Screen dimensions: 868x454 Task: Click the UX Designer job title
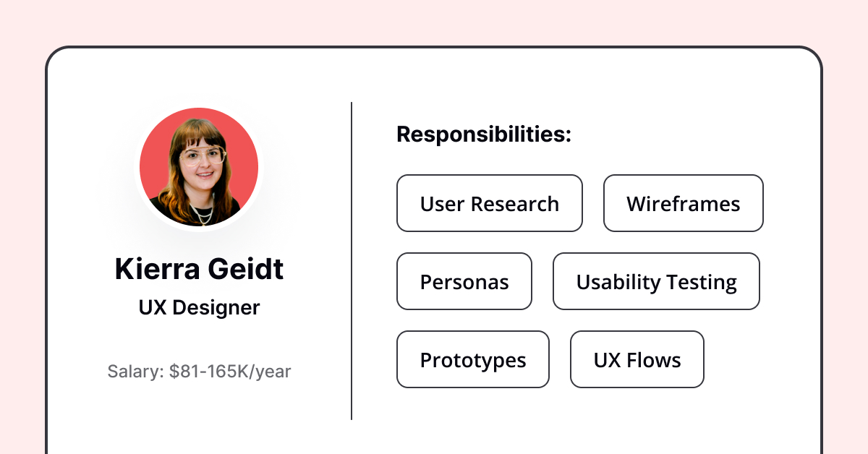click(x=199, y=308)
